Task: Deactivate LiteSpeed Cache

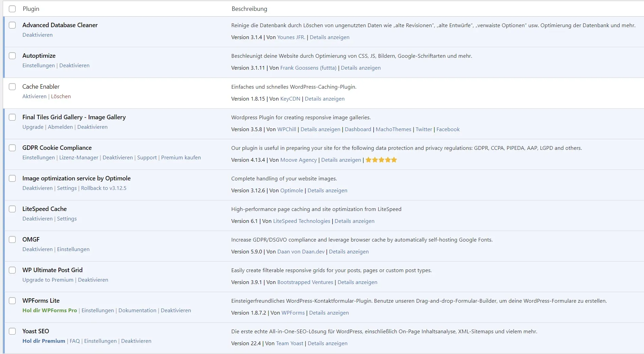Action: 37,219
